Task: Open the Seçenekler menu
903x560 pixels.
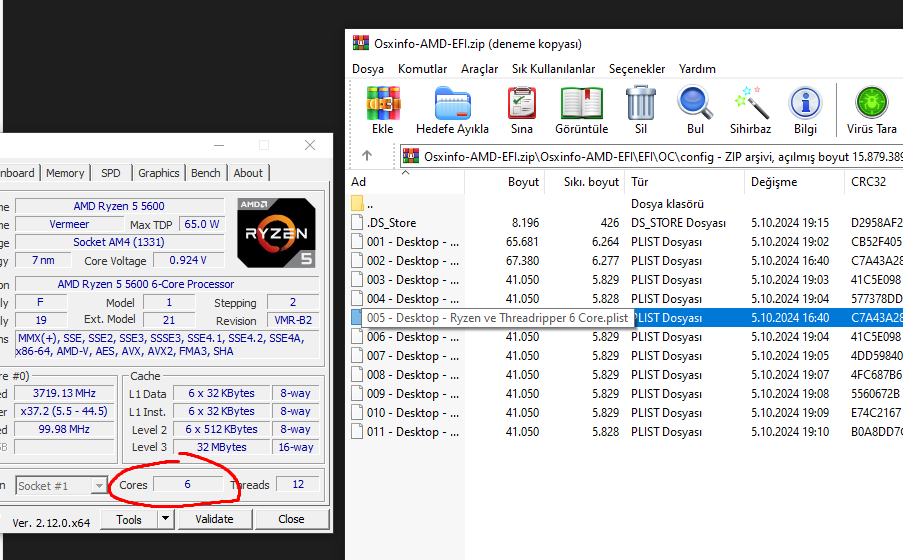Action: click(x=637, y=69)
